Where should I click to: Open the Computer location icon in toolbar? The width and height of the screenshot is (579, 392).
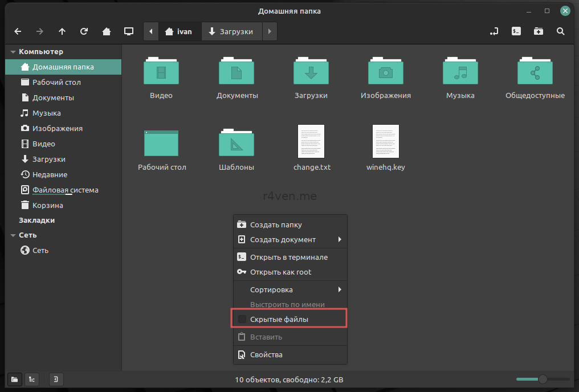click(129, 31)
